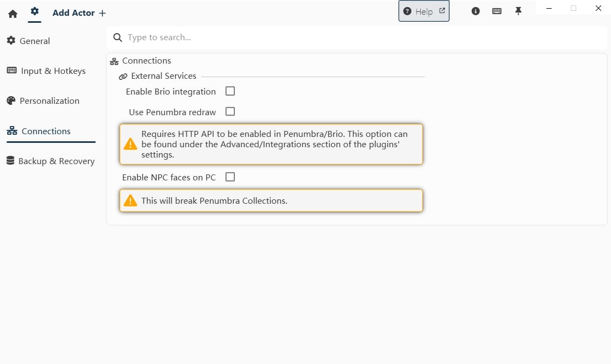611x364 pixels.
Task: Toggle the pin window icon
Action: [518, 11]
